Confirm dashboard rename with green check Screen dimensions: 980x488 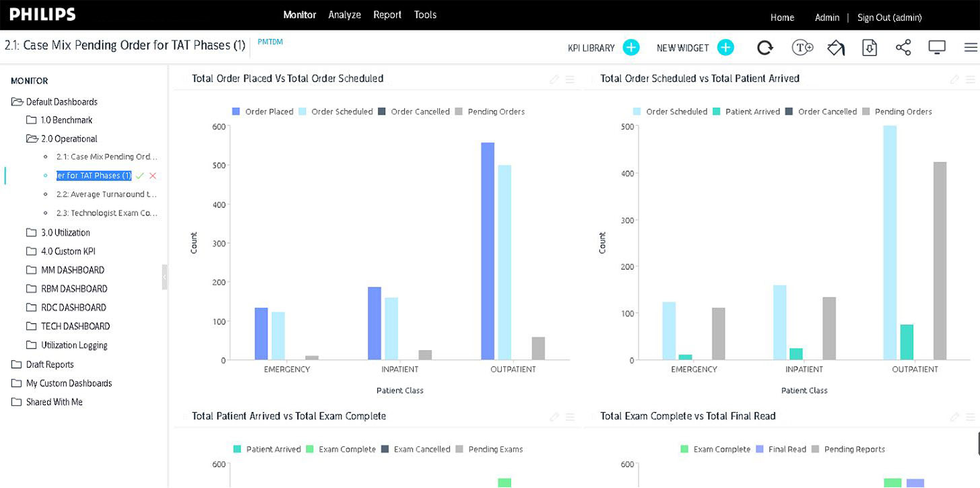pyautogui.click(x=139, y=175)
